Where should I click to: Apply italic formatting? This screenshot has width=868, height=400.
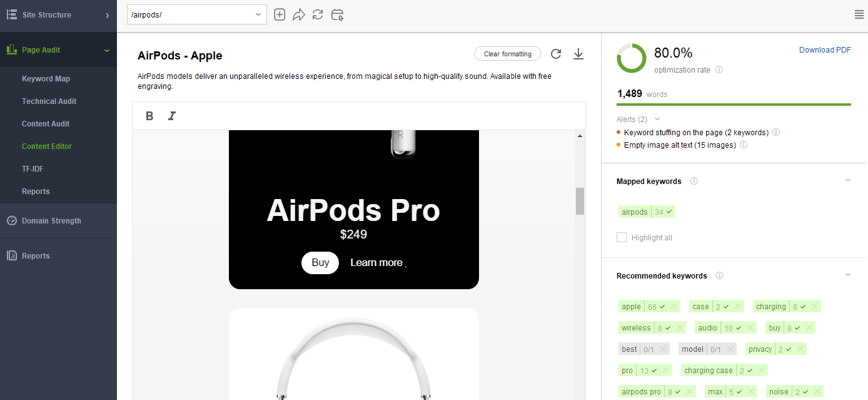click(x=172, y=116)
